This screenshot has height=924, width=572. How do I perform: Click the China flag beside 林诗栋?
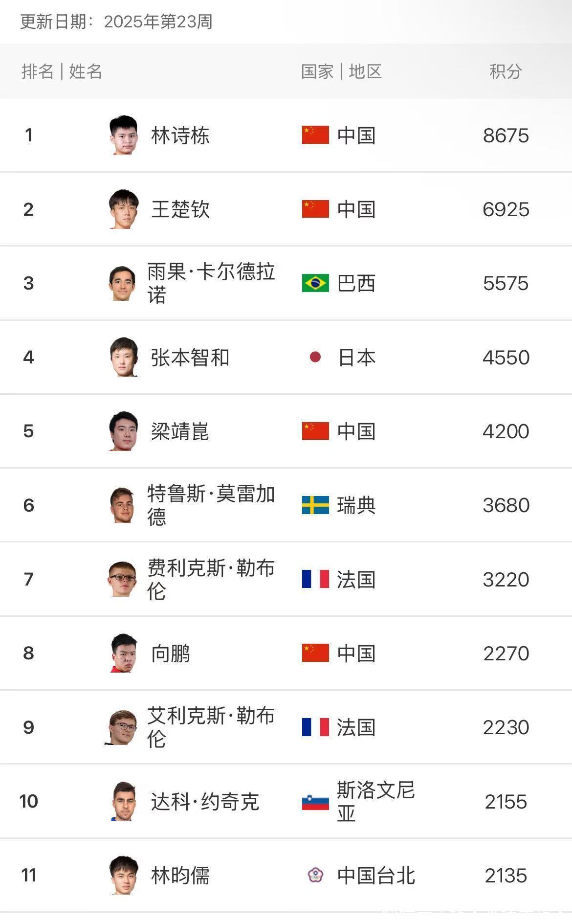pos(315,135)
